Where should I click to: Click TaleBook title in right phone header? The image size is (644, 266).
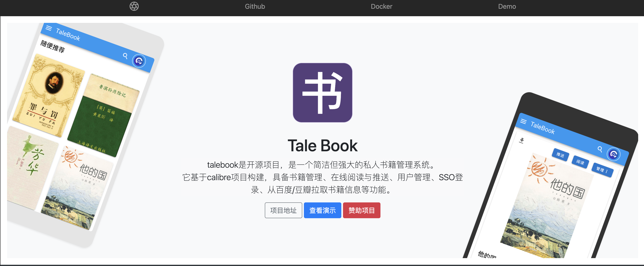(542, 128)
